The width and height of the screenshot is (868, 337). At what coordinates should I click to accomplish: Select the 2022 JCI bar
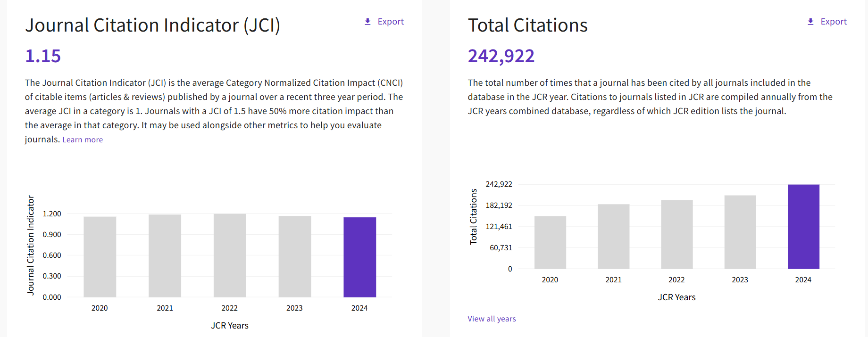pos(230,255)
